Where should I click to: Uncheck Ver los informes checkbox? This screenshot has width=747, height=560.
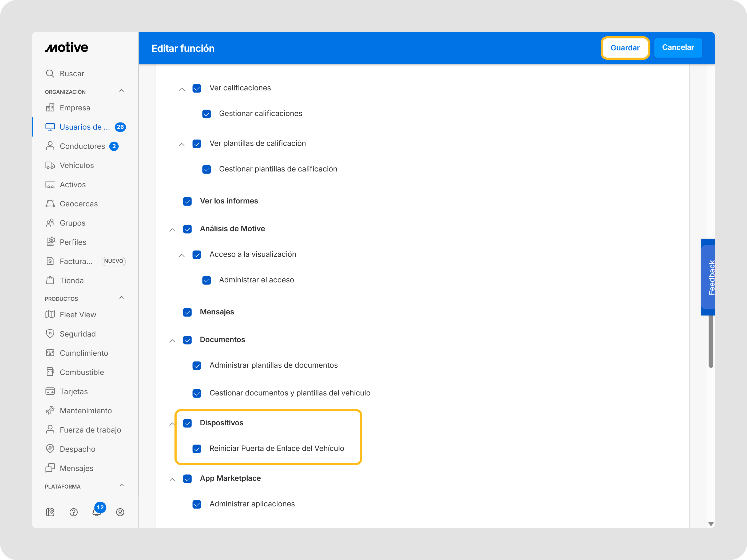coord(188,202)
